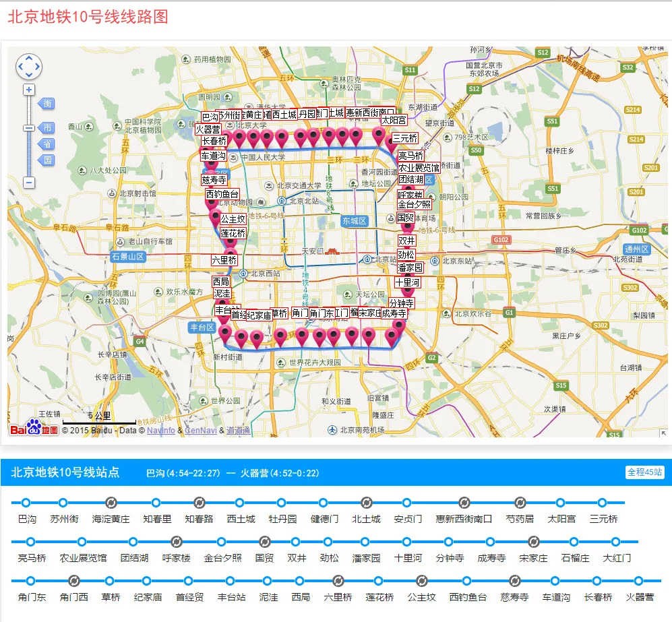This screenshot has height=622, width=672.
Task: Click the zoom in plus icon on map
Action: (29, 90)
